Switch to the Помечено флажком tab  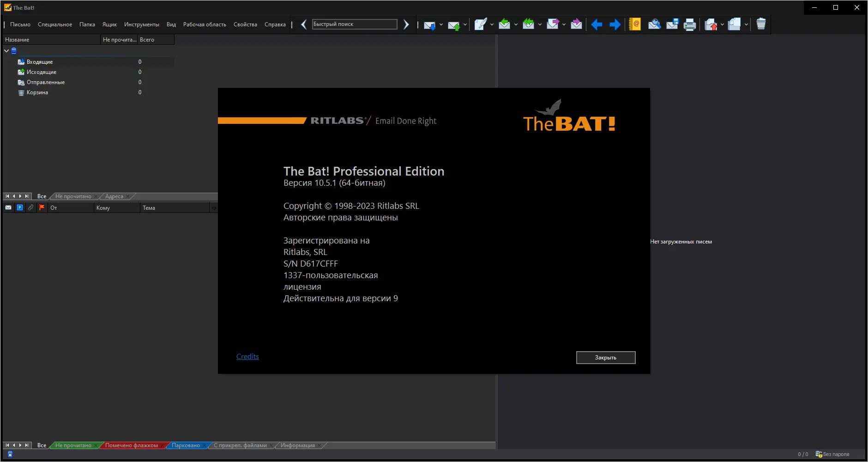point(132,445)
